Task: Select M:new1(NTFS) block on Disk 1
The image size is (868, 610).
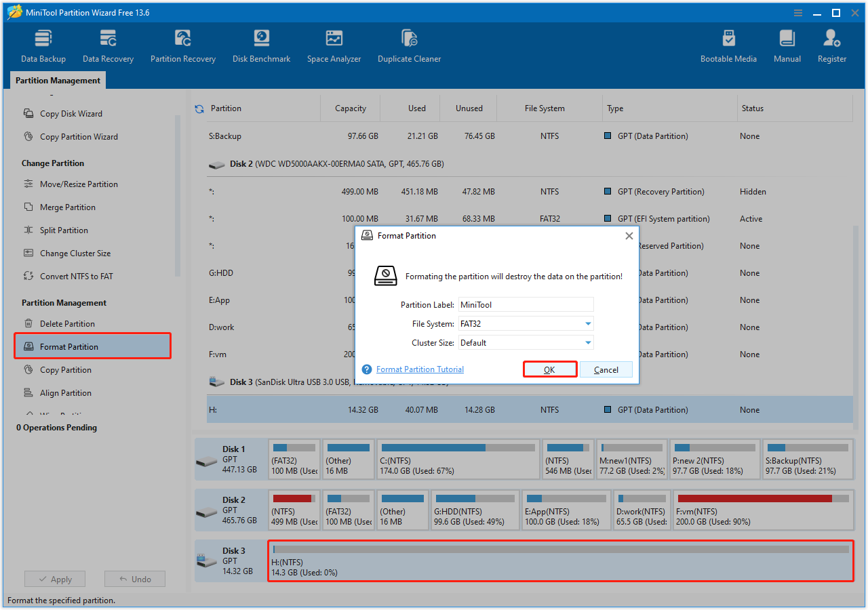Action: click(631, 460)
